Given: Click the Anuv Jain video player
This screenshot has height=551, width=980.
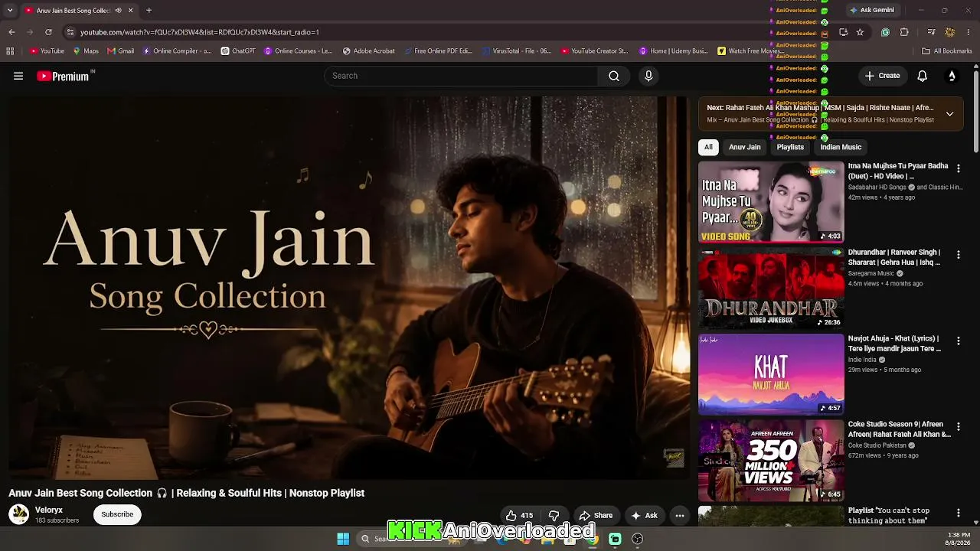Looking at the screenshot, I should (x=349, y=288).
